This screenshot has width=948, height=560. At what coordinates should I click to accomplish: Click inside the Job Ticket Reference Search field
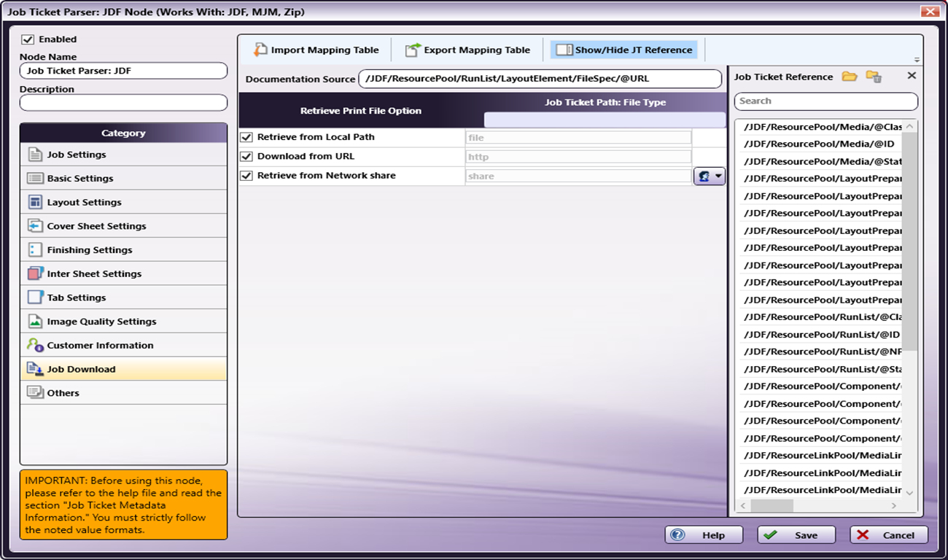click(825, 101)
